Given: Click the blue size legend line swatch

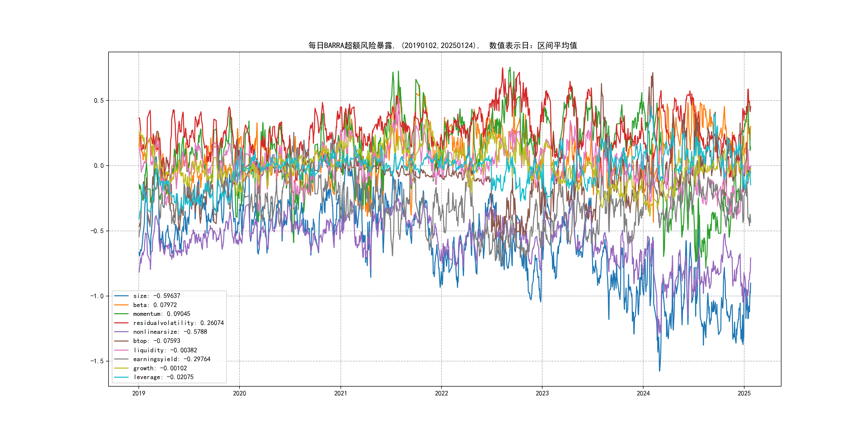Looking at the screenshot, I should click(121, 296).
